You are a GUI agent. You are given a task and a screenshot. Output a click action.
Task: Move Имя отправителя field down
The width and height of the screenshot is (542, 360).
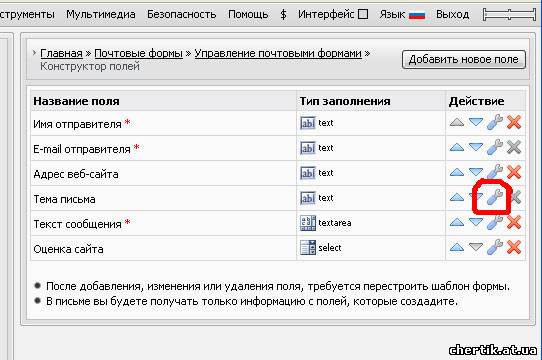coord(476,122)
